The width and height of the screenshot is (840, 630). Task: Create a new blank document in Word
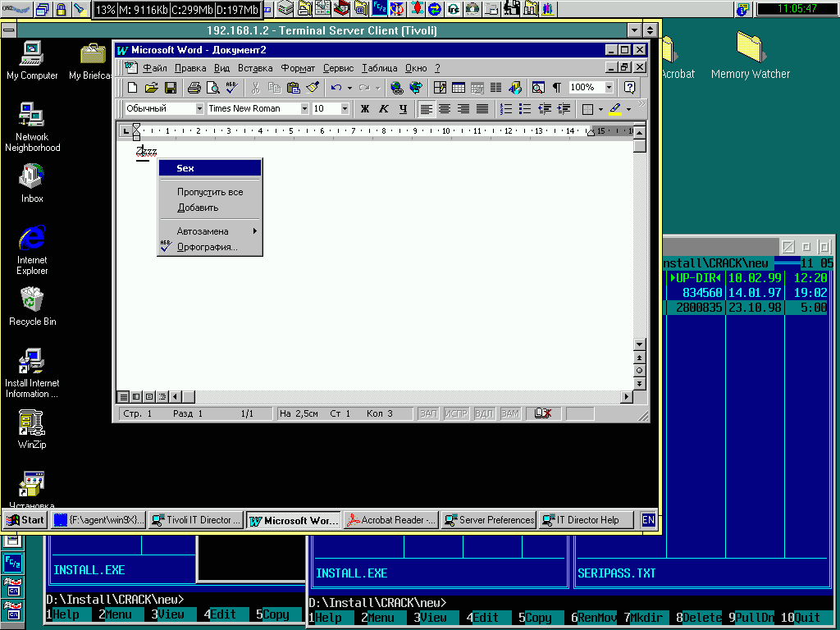click(x=132, y=87)
